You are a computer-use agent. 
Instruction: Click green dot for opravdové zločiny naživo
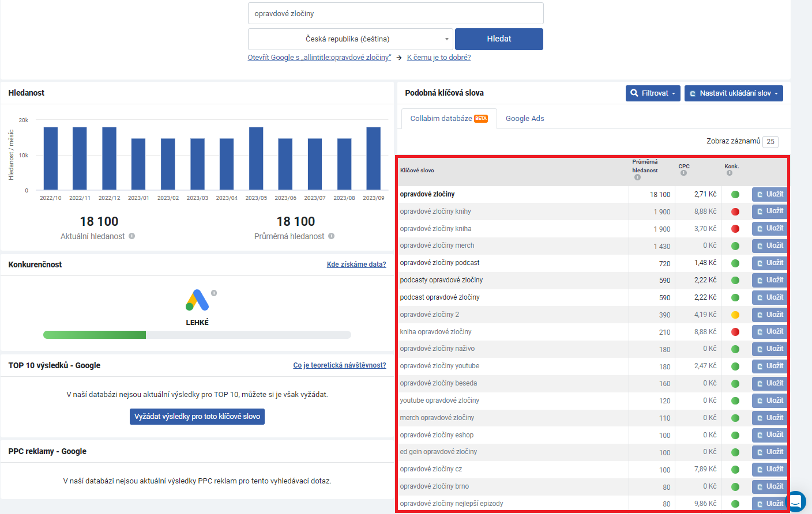(x=735, y=349)
